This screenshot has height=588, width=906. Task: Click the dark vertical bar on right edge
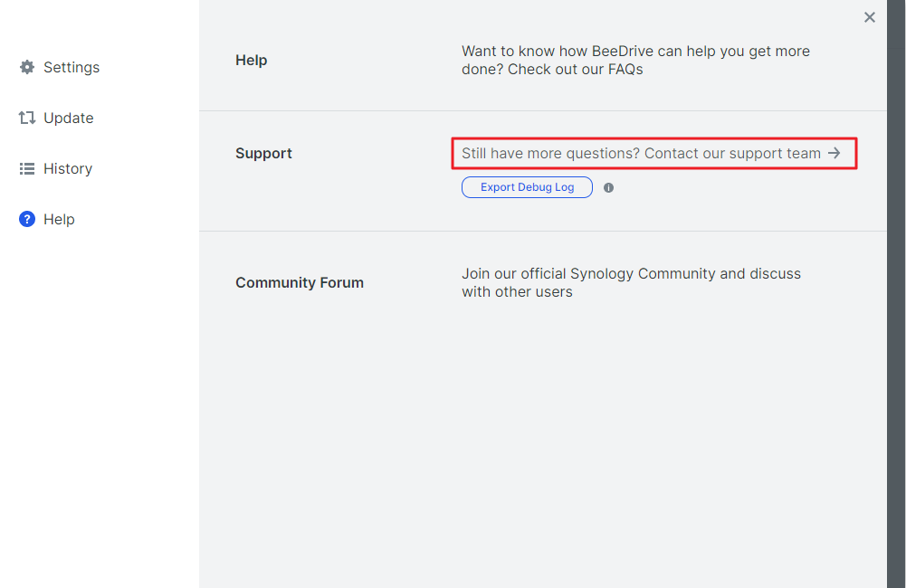(x=896, y=294)
